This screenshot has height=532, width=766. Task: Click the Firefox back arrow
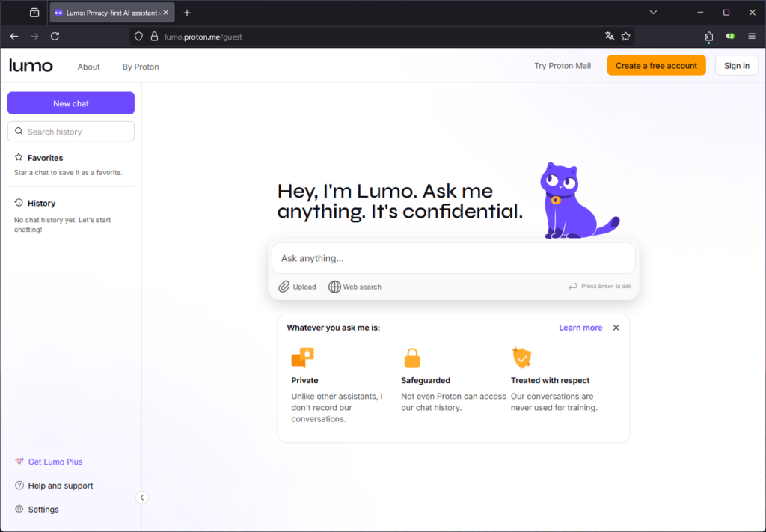coord(14,36)
